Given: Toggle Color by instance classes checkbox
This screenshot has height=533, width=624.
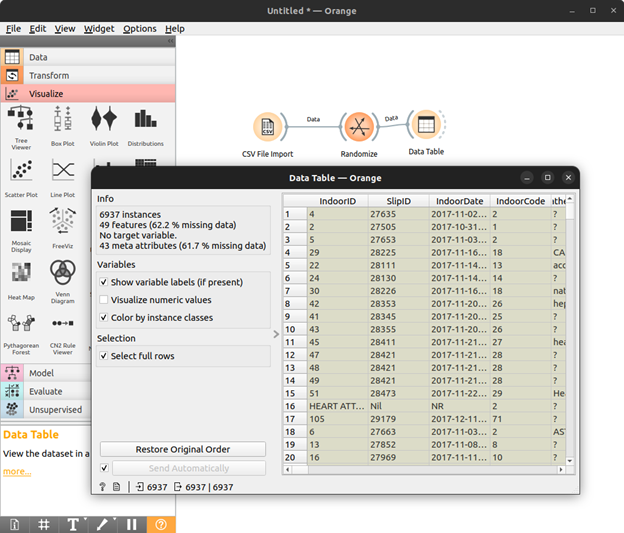Looking at the screenshot, I should click(103, 317).
